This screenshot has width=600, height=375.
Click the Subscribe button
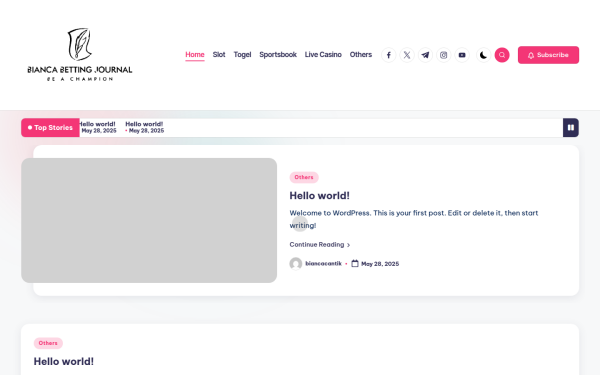coord(548,55)
